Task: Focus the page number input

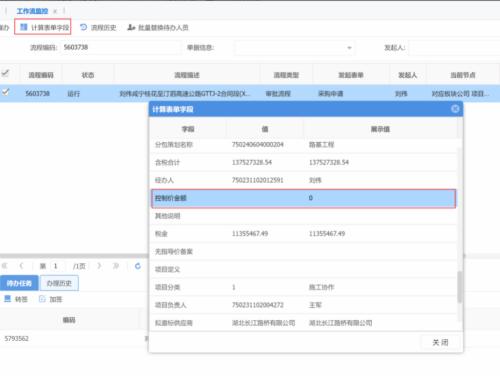Action: pos(57,266)
